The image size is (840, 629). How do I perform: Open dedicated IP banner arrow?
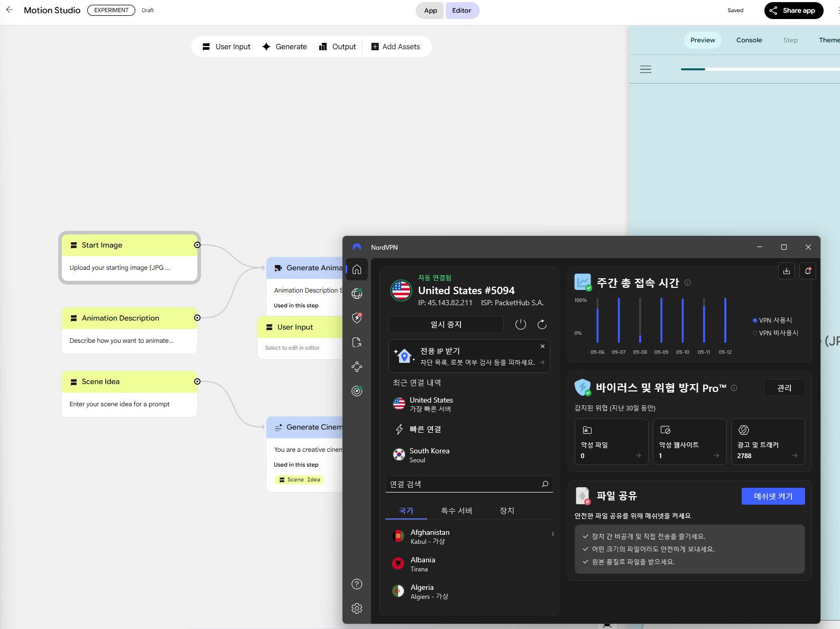[542, 362]
